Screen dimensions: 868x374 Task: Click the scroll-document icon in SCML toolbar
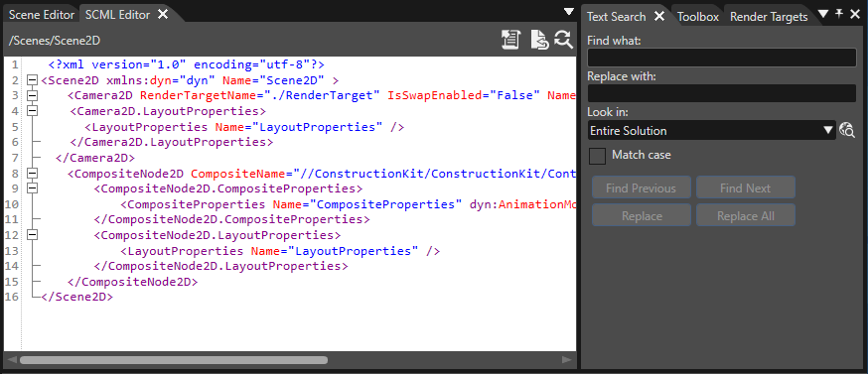click(510, 40)
